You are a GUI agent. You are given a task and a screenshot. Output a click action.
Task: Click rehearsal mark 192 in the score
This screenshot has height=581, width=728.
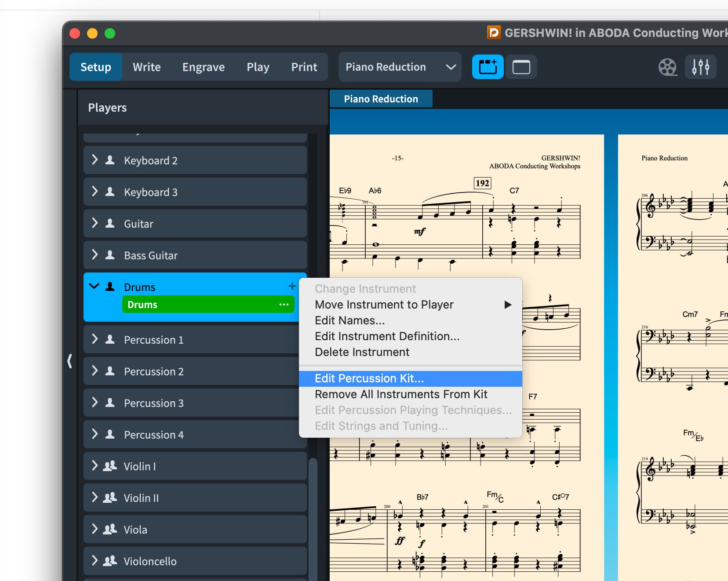[x=482, y=183]
